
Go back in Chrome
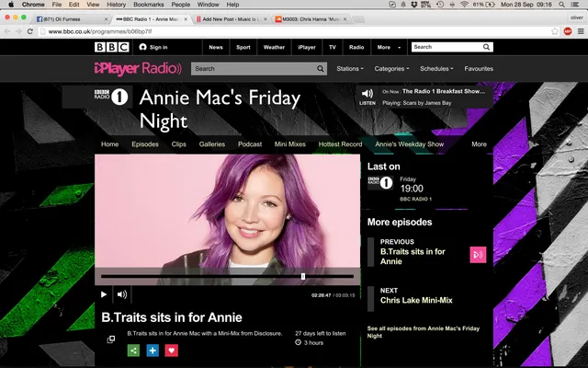(6, 31)
